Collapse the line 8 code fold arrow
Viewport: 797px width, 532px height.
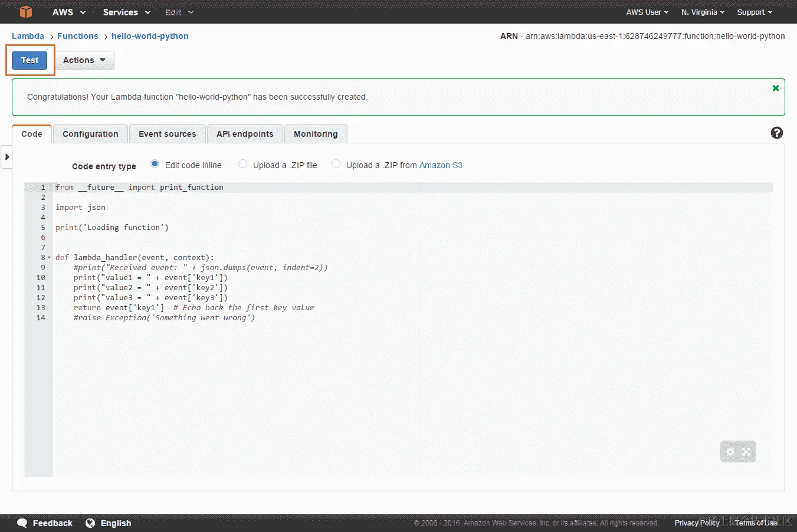click(49, 258)
